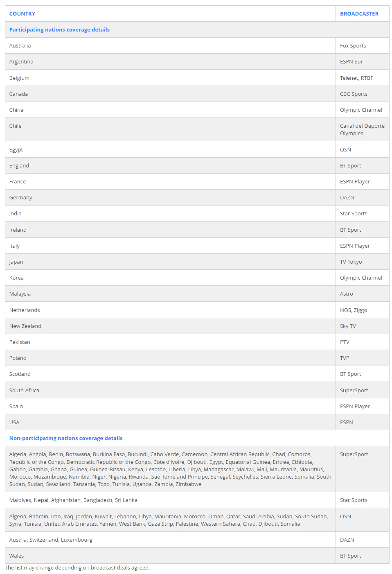Select the South Africa country cell
392x574 pixels.
point(24,390)
